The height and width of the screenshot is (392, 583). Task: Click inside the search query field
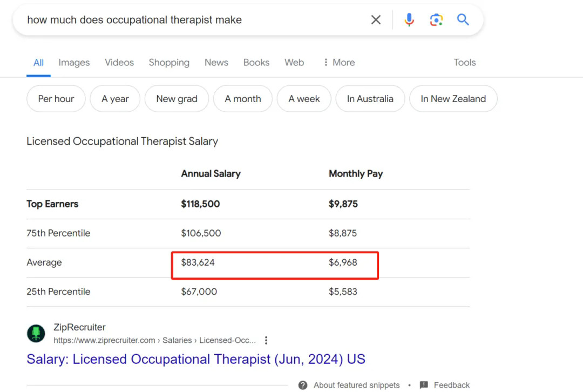(189, 20)
